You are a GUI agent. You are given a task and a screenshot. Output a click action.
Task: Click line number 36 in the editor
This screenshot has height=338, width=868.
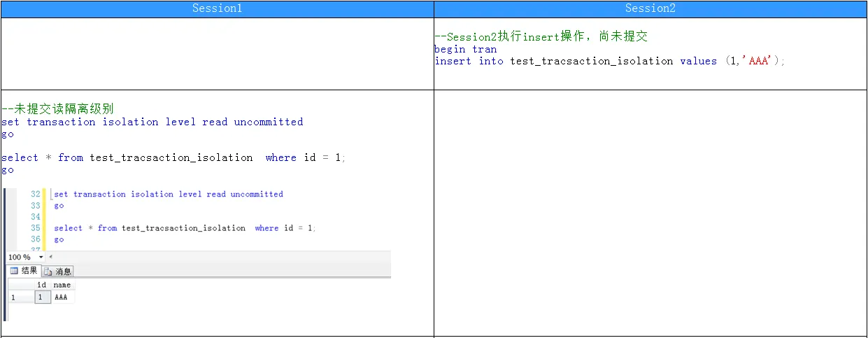pyautogui.click(x=36, y=239)
